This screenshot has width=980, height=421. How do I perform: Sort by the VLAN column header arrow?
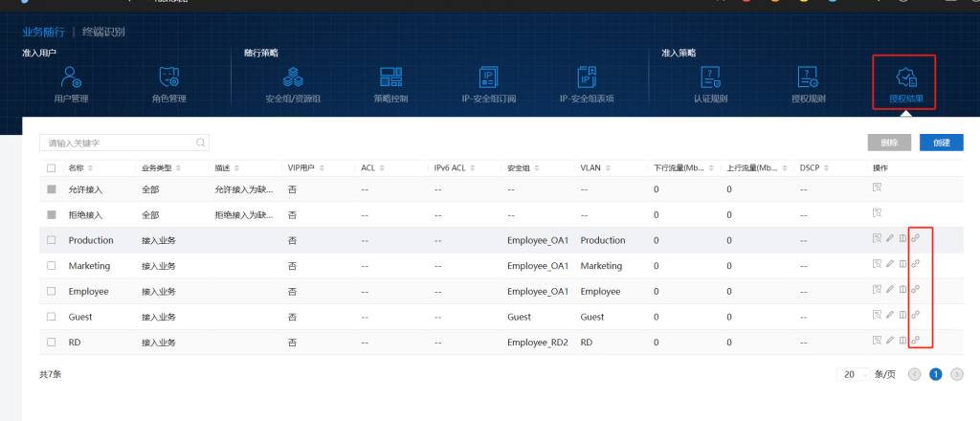[608, 168]
